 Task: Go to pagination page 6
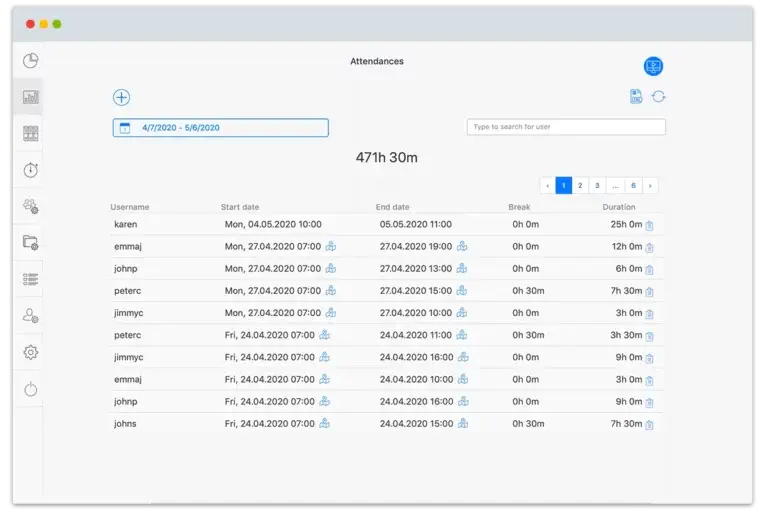pyautogui.click(x=633, y=186)
